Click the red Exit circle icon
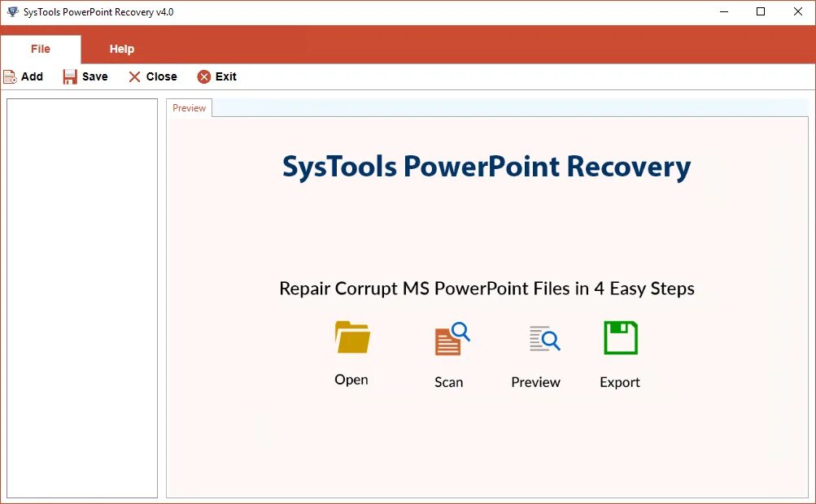The image size is (816, 504). click(x=204, y=77)
